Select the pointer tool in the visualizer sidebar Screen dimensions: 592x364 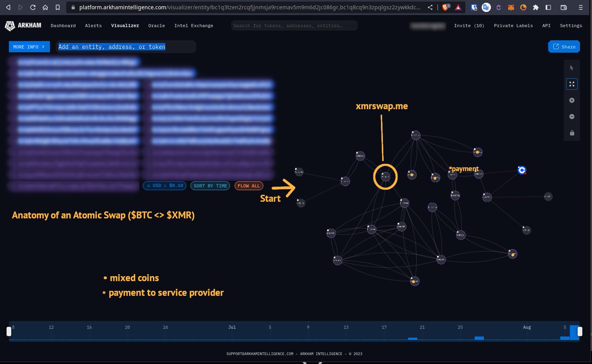[x=572, y=68]
